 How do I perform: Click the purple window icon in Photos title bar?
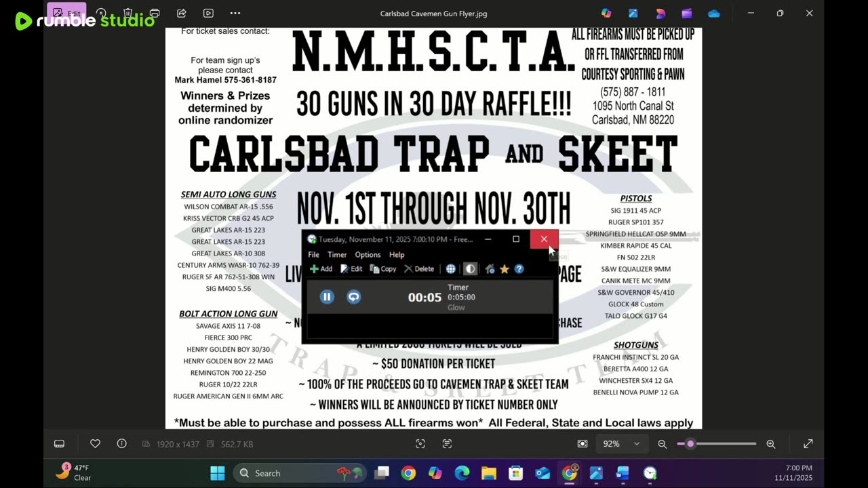687,13
